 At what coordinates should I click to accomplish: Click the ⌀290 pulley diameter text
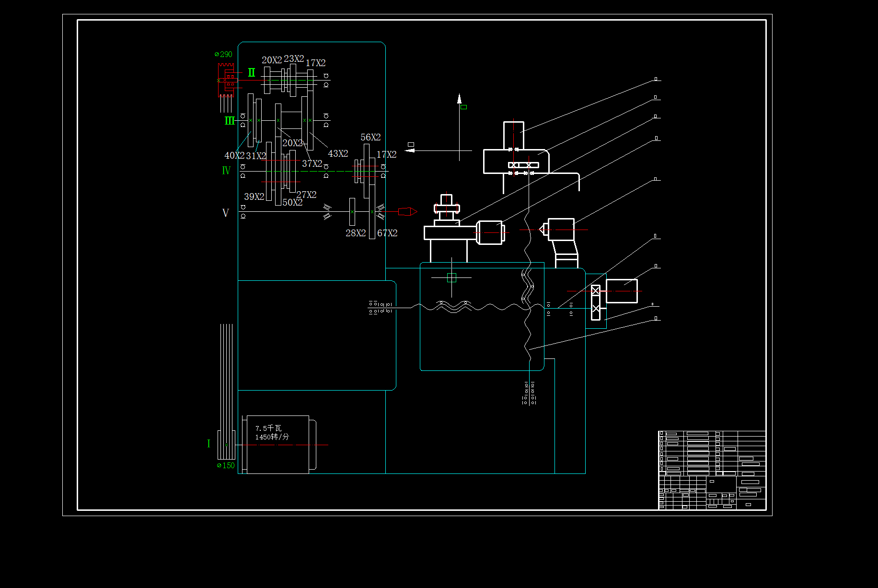[x=223, y=55]
